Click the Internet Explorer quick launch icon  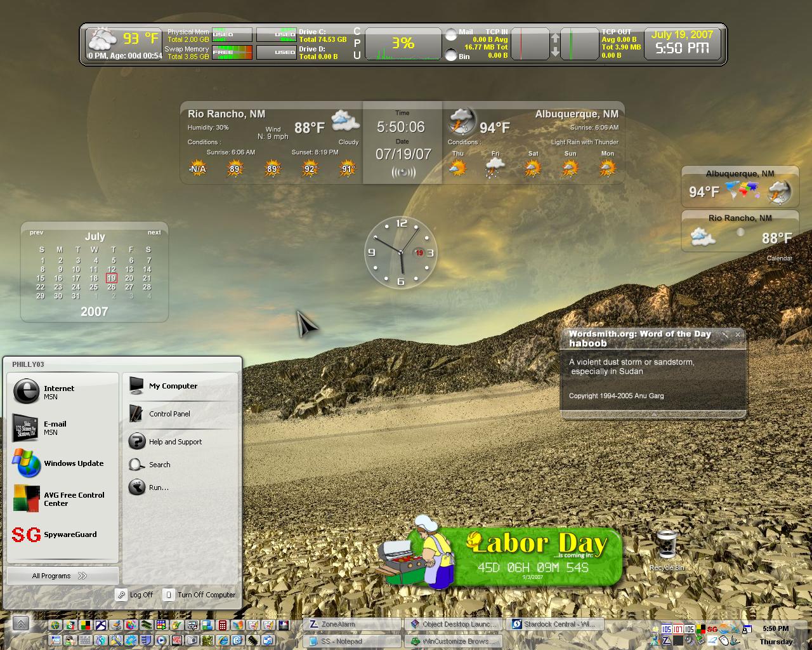[x=223, y=640]
